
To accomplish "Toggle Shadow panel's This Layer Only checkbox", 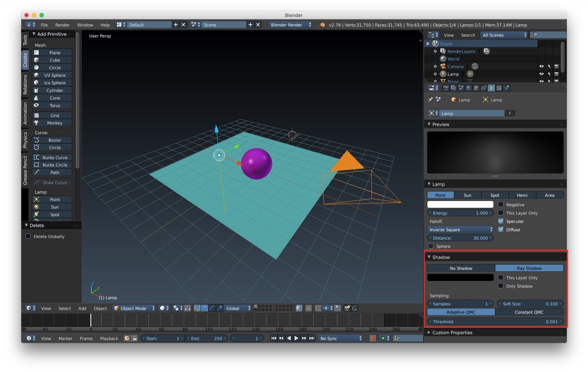I will click(501, 277).
